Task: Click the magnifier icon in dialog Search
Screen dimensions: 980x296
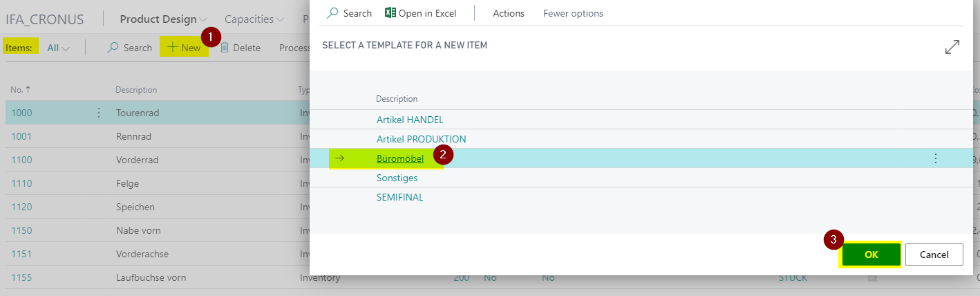Action: pyautogui.click(x=332, y=13)
